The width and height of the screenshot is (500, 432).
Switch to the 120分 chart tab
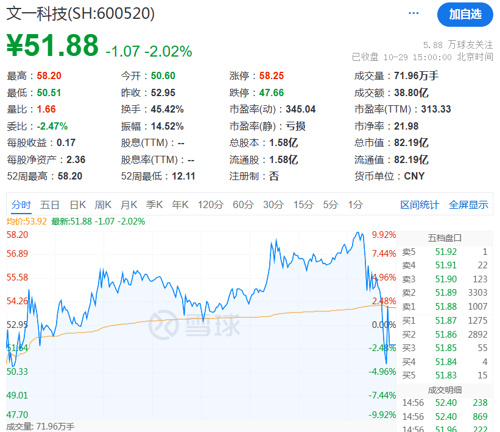pyautogui.click(x=211, y=205)
